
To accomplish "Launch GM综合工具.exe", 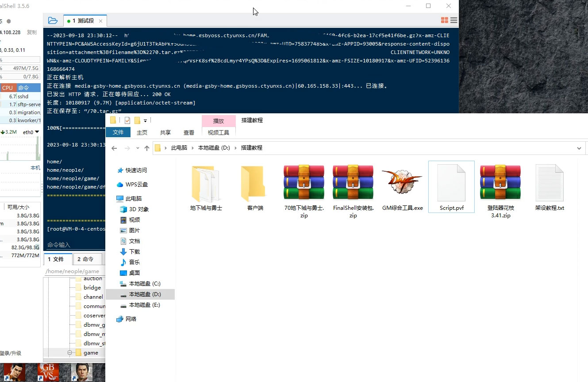I will click(x=402, y=182).
